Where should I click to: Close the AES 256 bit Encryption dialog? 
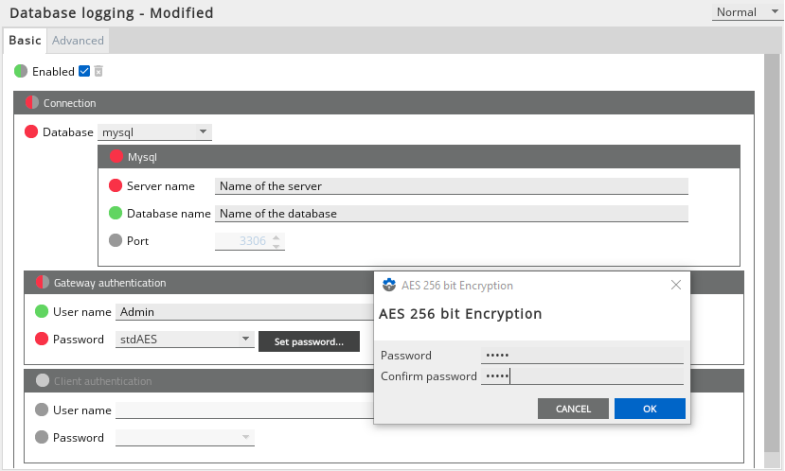click(x=676, y=285)
